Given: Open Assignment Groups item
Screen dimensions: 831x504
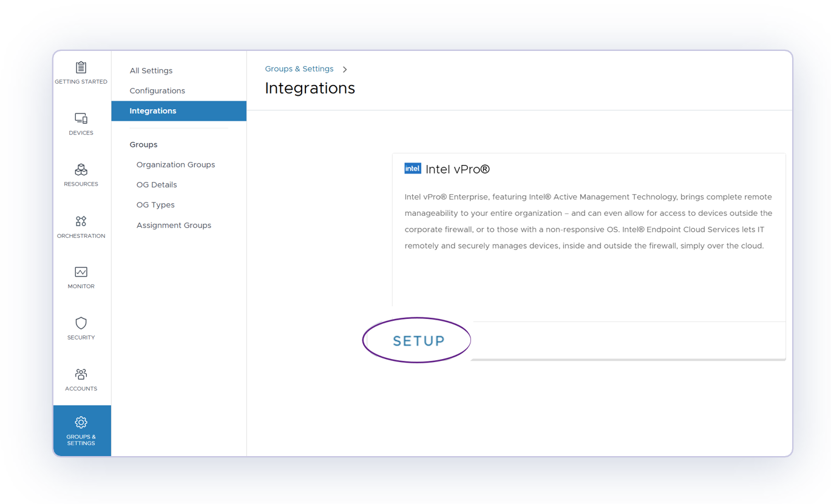Looking at the screenshot, I should tap(174, 226).
